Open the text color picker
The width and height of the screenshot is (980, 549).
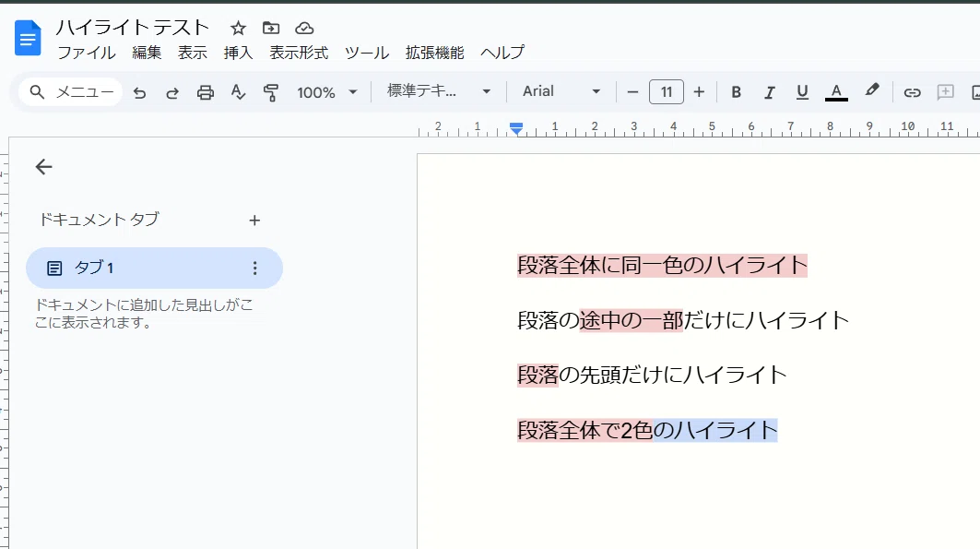click(x=836, y=92)
